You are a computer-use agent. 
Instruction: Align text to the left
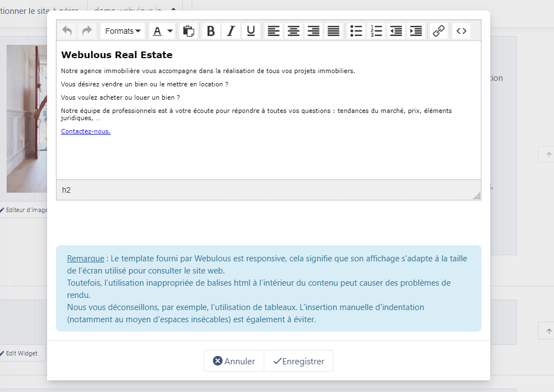click(x=274, y=31)
